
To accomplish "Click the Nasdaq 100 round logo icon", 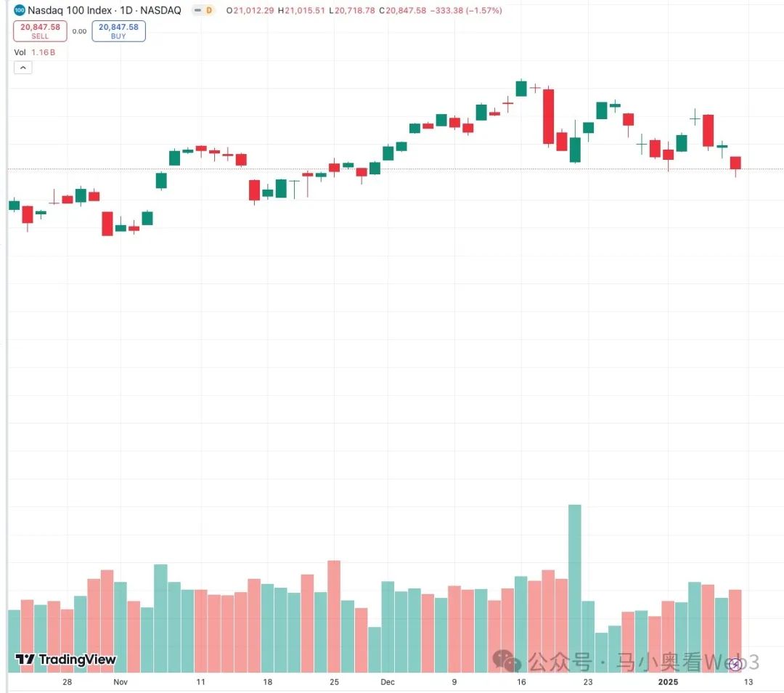I will click(19, 10).
